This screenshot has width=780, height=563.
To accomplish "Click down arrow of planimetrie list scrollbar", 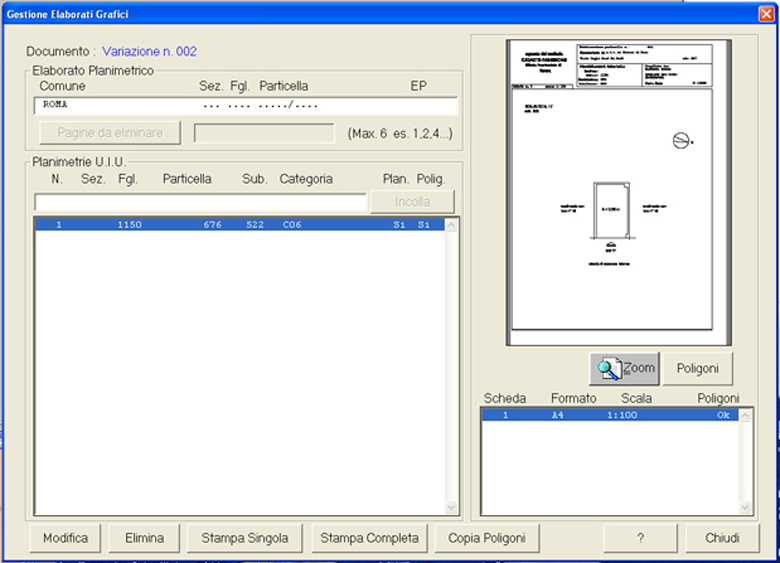I will coord(451,507).
